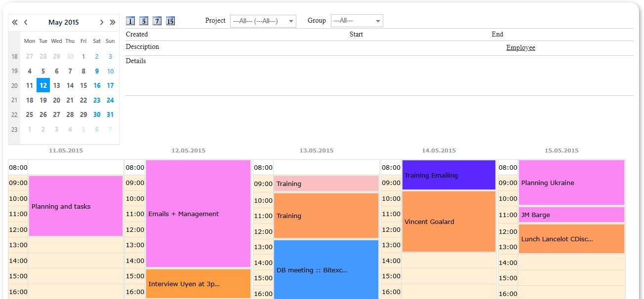Open the Training Emailing event

click(449, 175)
